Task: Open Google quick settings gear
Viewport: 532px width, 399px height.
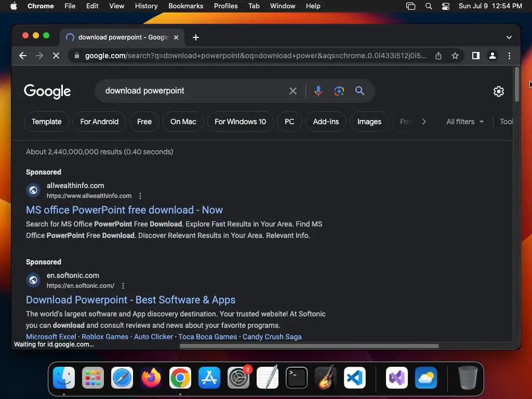Action: pyautogui.click(x=498, y=91)
